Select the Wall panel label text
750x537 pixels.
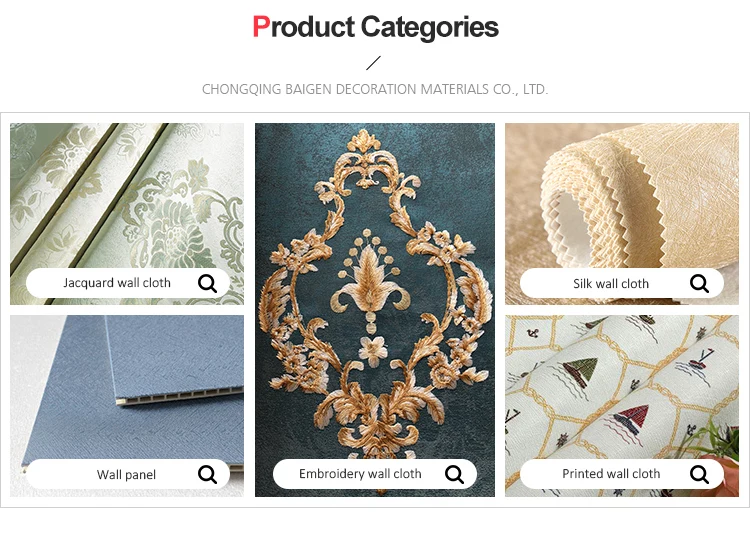126,475
